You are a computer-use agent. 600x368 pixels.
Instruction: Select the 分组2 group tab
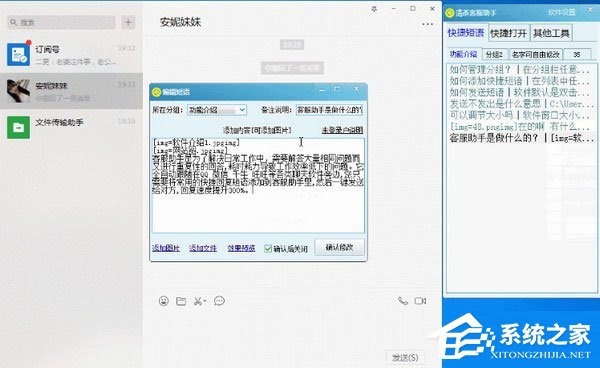point(494,55)
